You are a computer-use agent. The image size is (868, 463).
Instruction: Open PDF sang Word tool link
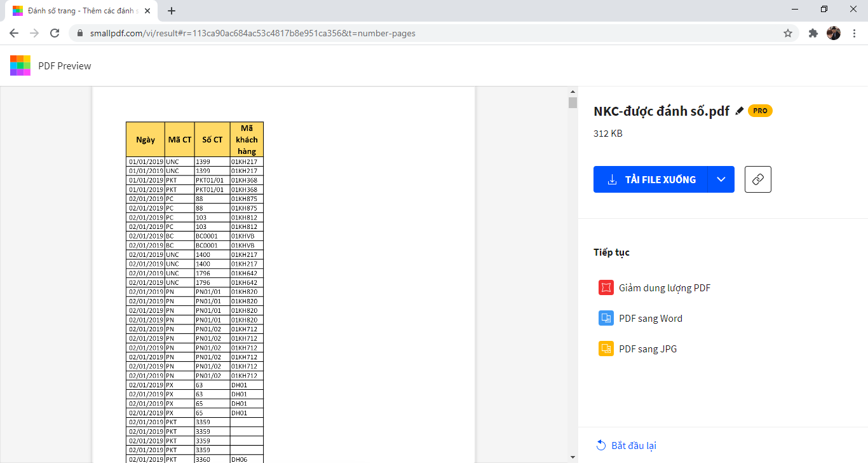coord(651,318)
